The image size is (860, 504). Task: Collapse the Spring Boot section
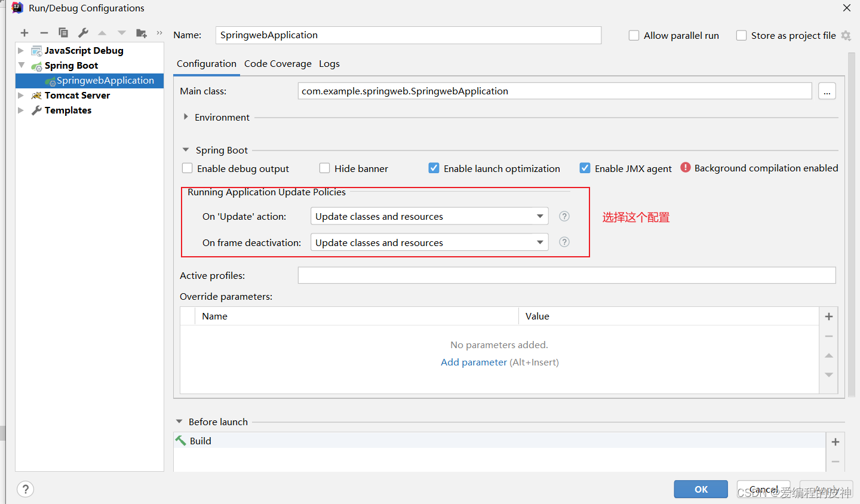(185, 150)
